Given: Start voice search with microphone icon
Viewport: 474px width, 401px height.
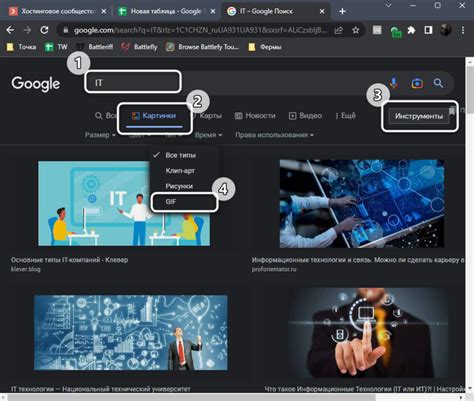Looking at the screenshot, I should coord(394,83).
